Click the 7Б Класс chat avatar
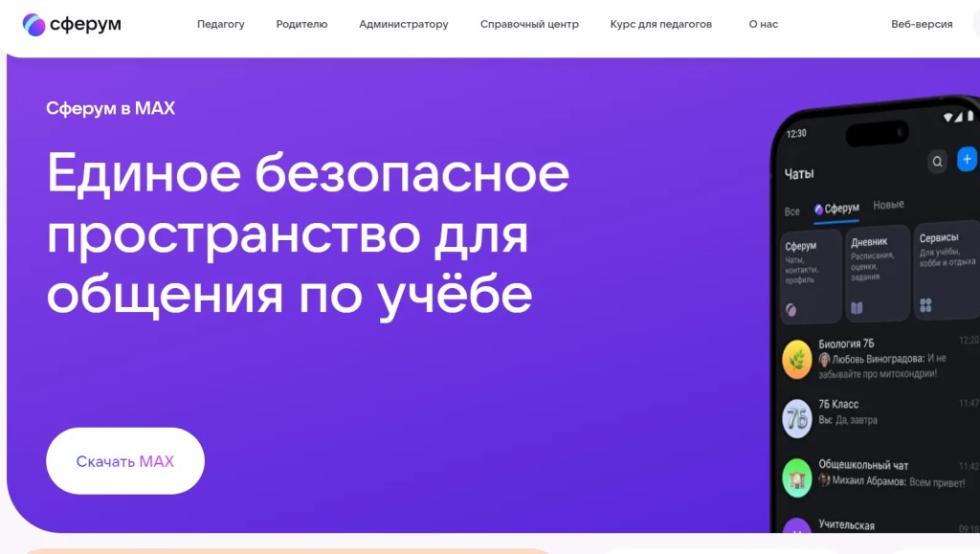The image size is (980, 554). click(x=797, y=418)
